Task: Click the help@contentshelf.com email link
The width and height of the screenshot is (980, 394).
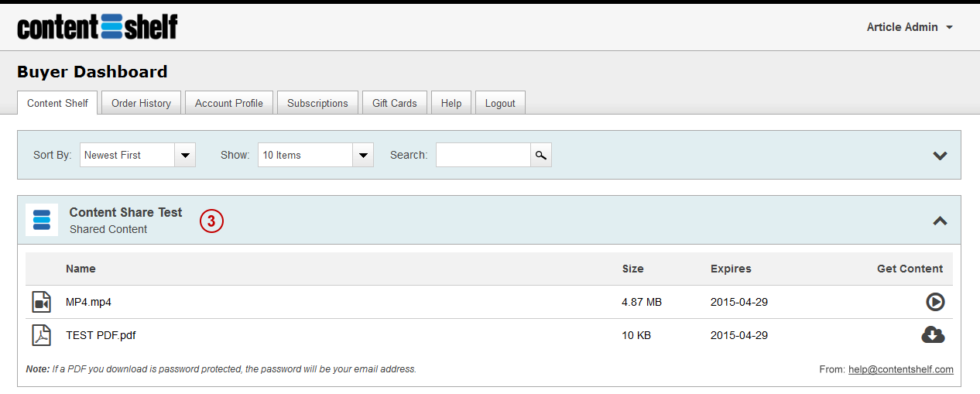Action: pos(901,369)
